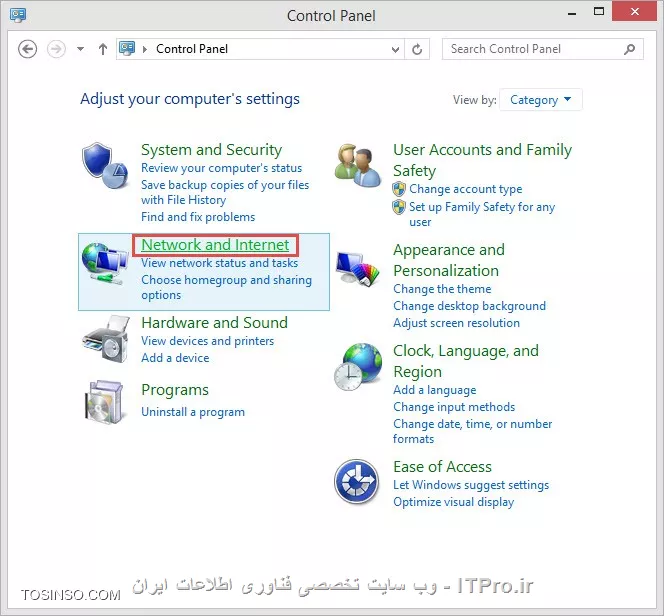
Task: Click View devices and printers
Action: pyautogui.click(x=208, y=341)
